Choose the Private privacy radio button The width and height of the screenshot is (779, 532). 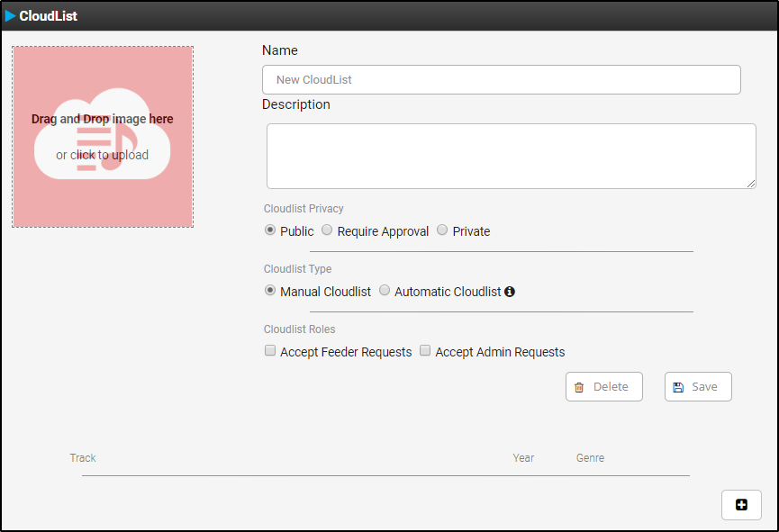click(442, 230)
